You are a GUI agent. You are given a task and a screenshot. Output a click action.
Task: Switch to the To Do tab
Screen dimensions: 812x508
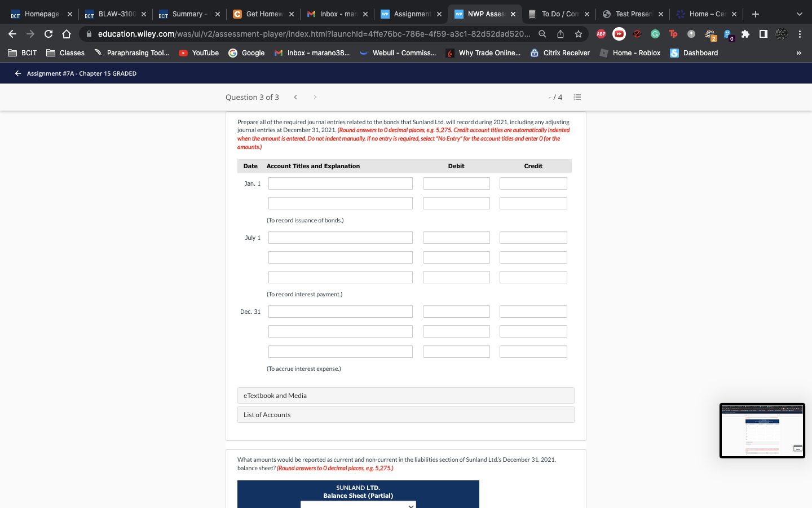[559, 14]
